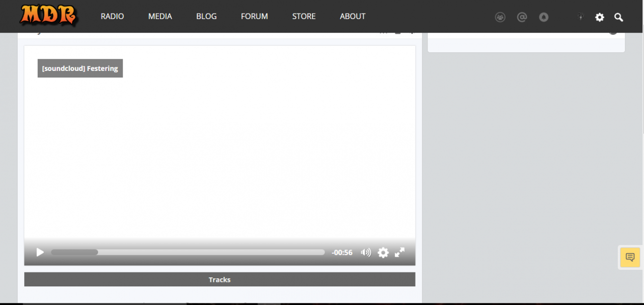Viewport: 644px width, 305px height.
Task: Expand the Tracks list bar
Action: coord(219,279)
